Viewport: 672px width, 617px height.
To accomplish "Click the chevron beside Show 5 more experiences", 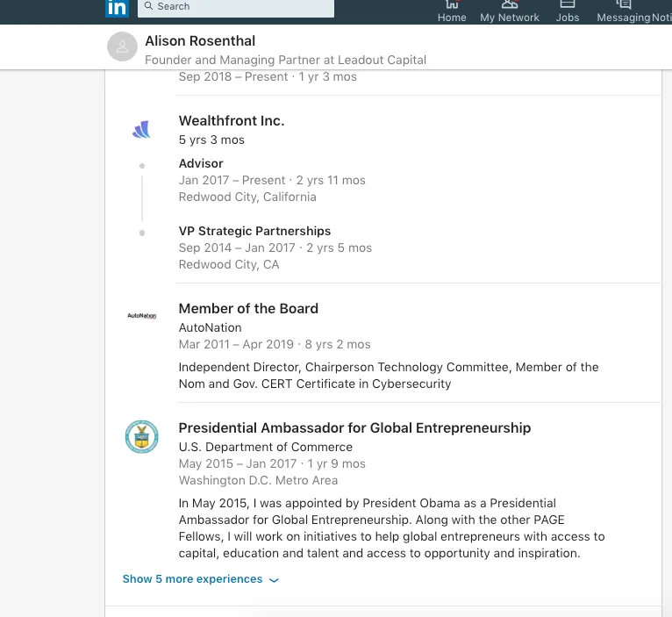I will 274,579.
